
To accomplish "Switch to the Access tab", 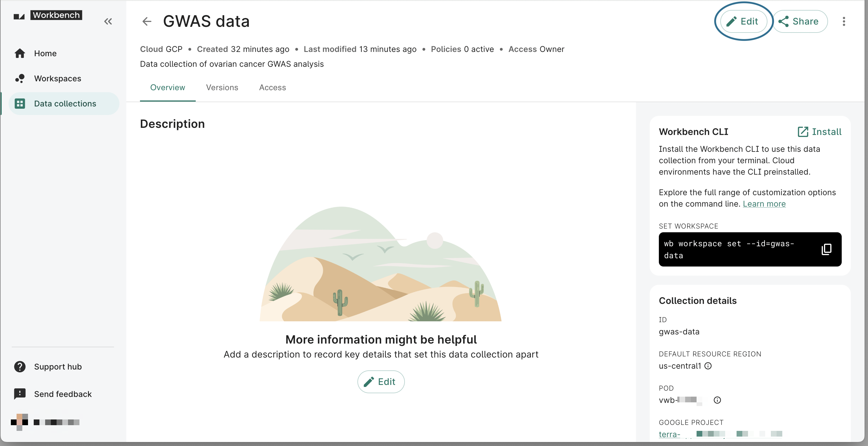I will [272, 88].
